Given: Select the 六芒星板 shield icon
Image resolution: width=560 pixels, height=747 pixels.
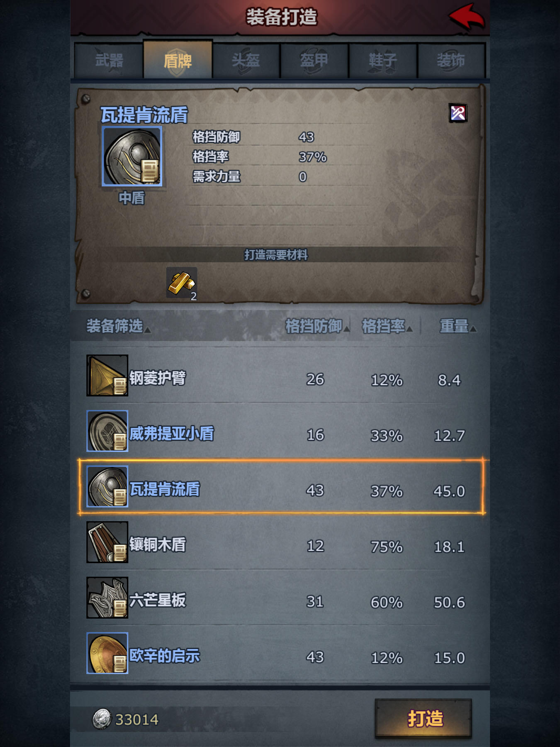Looking at the screenshot, I should [x=107, y=598].
